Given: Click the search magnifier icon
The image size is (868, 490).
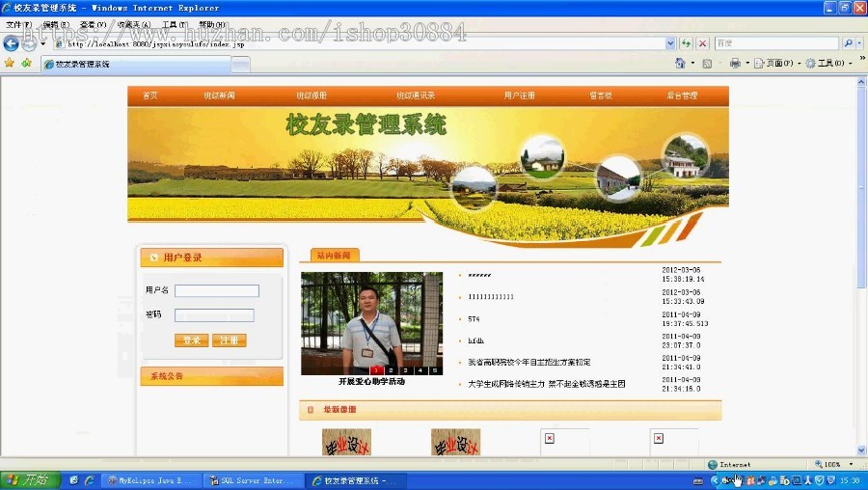Looking at the screenshot, I should [x=848, y=43].
